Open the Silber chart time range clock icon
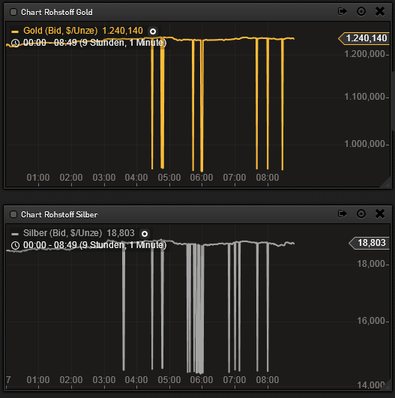395x398 pixels. (x=15, y=245)
